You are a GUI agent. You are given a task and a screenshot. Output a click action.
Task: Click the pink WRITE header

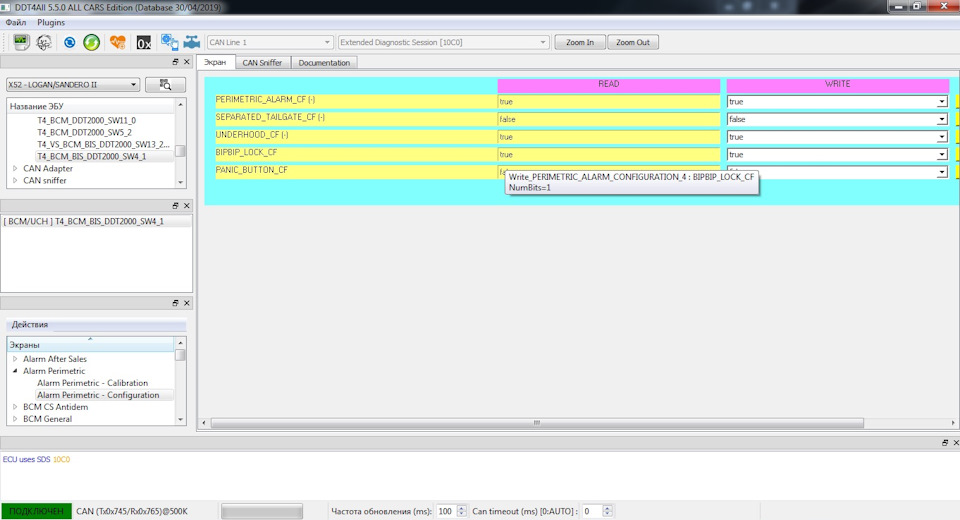point(838,85)
